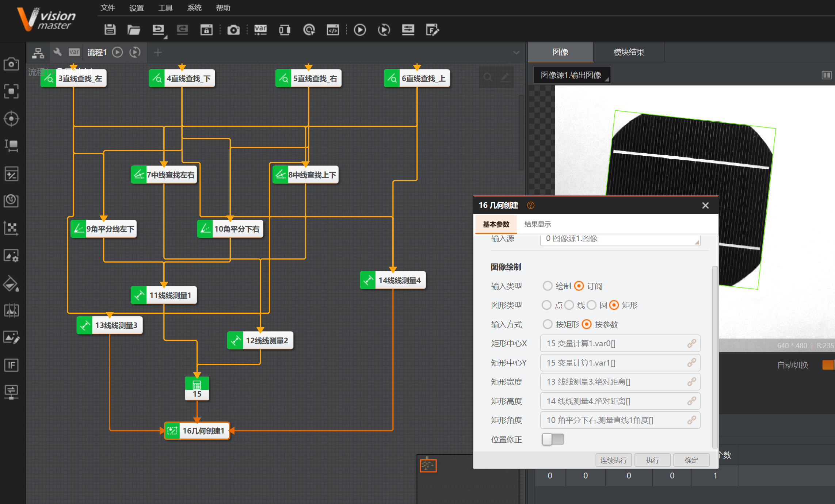Screen dimensions: 835x504
Task: Click the 执行 button in geometry dialog
Action: [x=652, y=460]
